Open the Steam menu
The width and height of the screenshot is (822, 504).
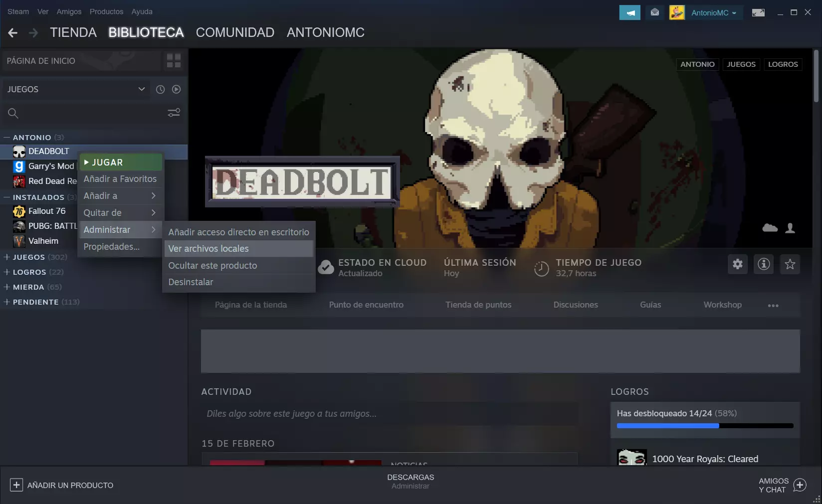[x=18, y=11]
